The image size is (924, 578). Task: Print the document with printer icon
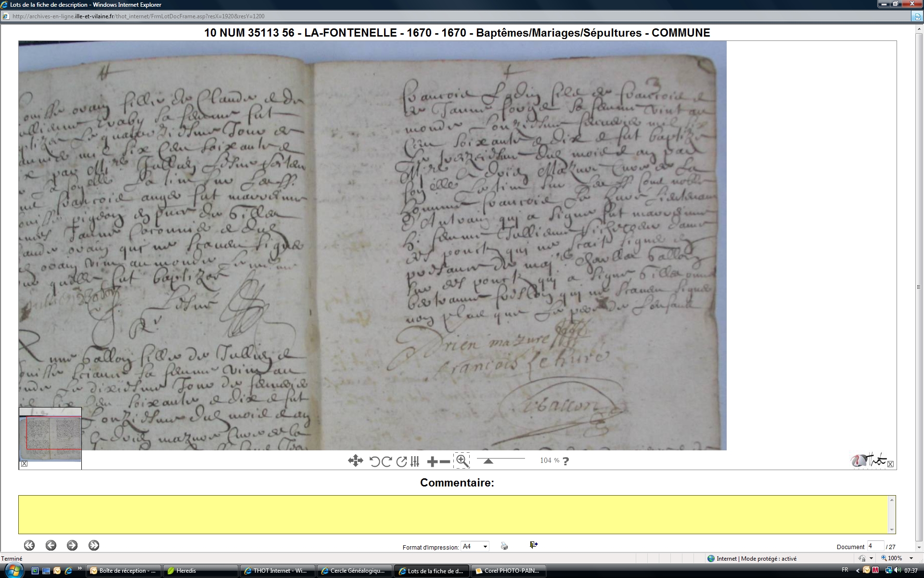(x=504, y=546)
